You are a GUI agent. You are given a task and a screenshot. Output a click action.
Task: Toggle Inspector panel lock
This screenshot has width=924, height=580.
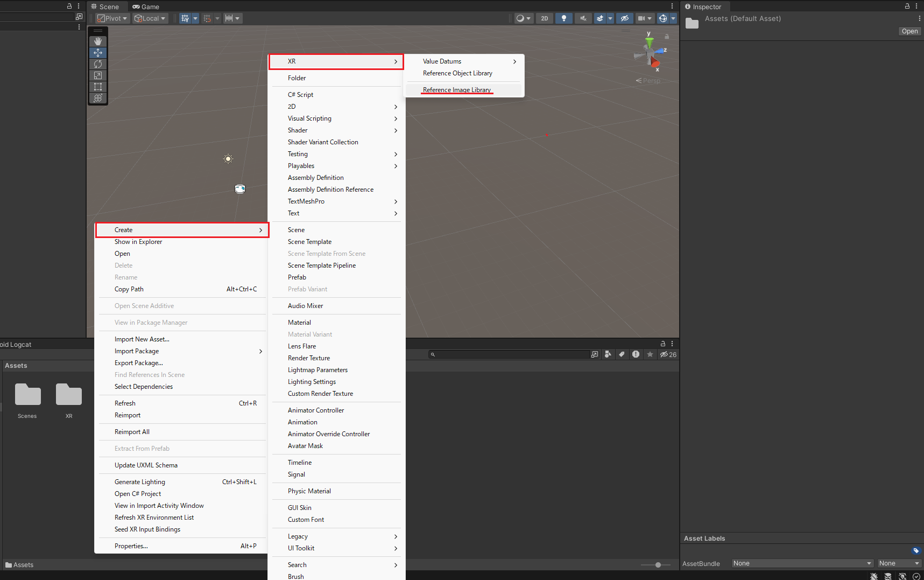coord(907,6)
